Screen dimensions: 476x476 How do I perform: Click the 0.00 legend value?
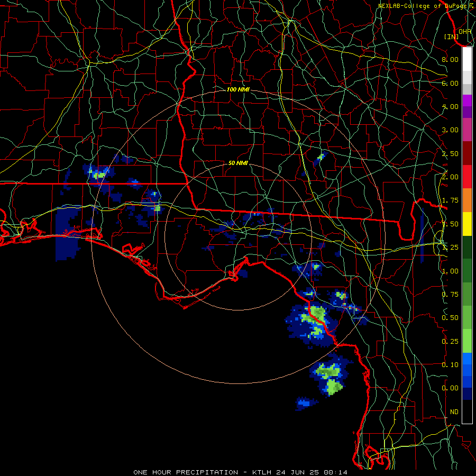pos(450,388)
